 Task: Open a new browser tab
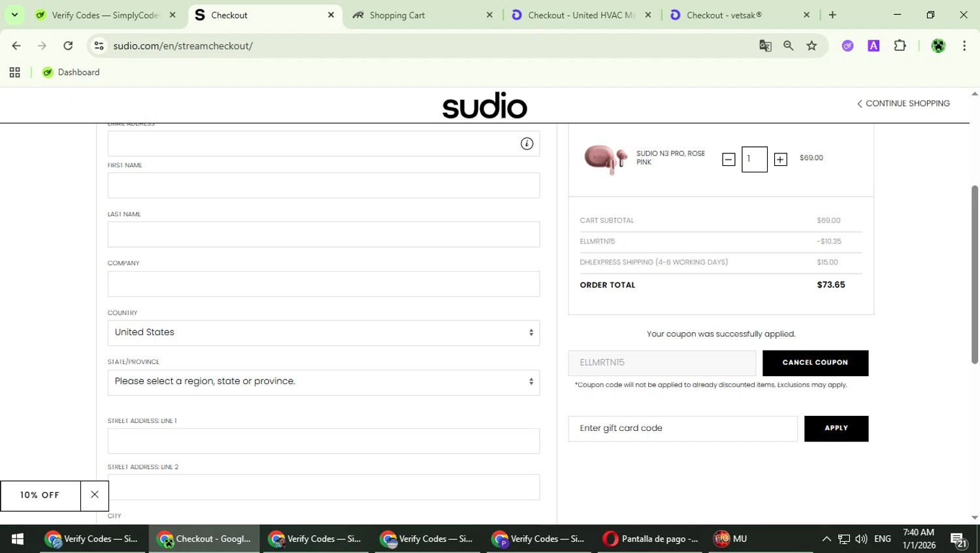point(832,15)
